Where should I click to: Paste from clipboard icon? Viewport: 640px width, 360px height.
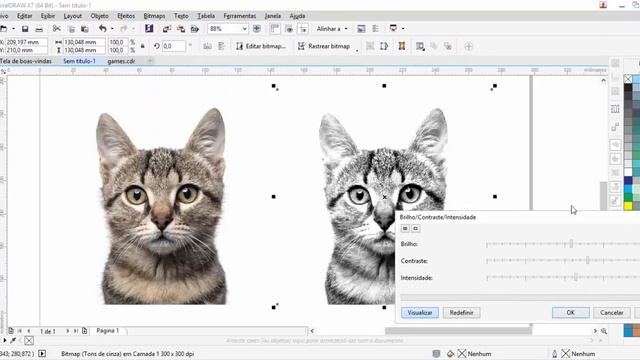point(84,29)
